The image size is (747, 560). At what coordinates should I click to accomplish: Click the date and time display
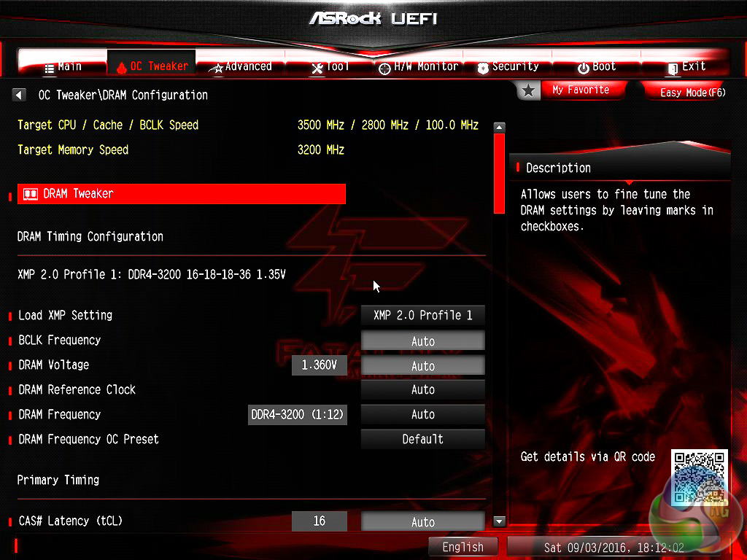[614, 547]
